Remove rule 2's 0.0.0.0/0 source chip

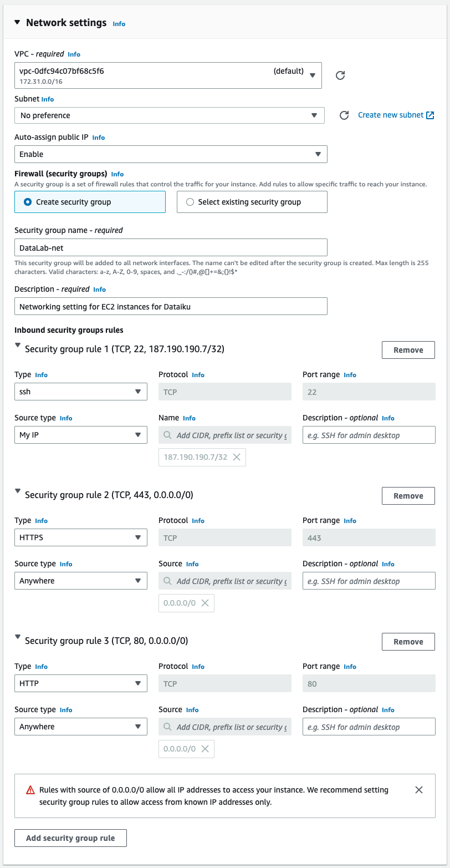point(205,603)
